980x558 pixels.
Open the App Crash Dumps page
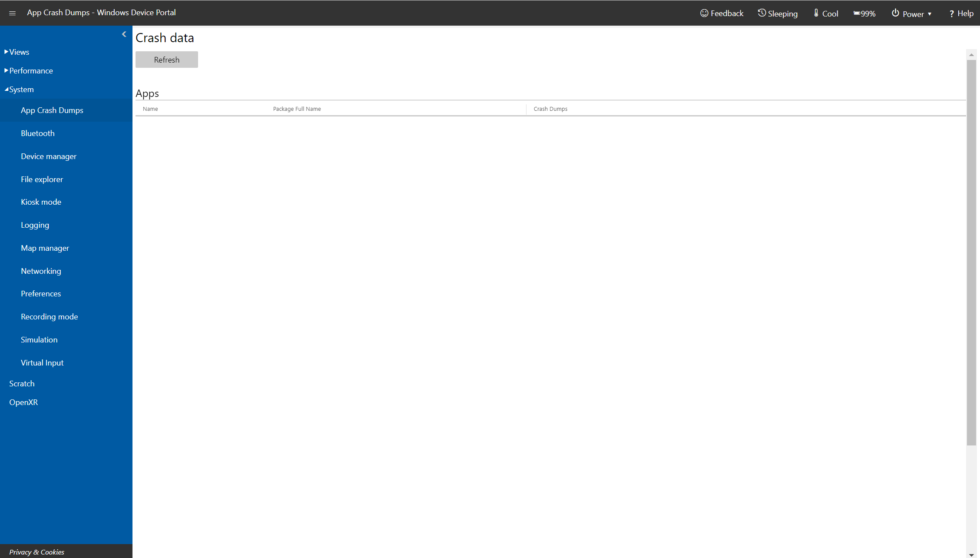52,110
